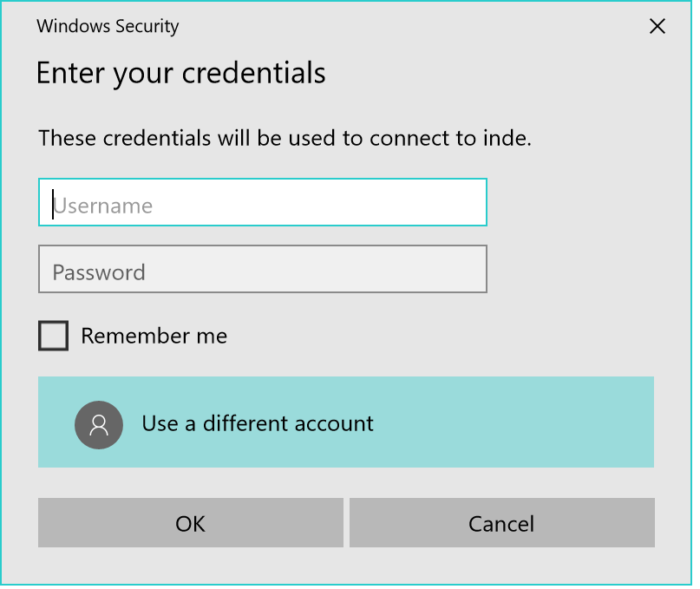The width and height of the screenshot is (700, 589).
Task: Click the Enter your credentials heading
Action: pos(180,73)
